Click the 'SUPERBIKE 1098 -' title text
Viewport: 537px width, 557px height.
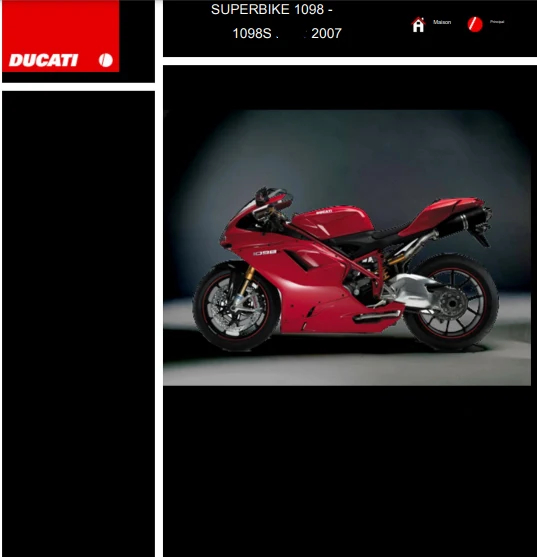272,10
